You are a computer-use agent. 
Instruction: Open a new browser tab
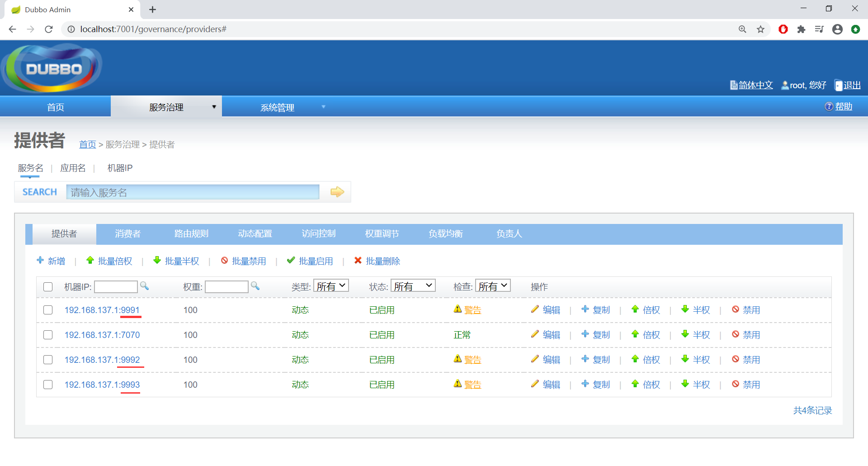pyautogui.click(x=152, y=10)
